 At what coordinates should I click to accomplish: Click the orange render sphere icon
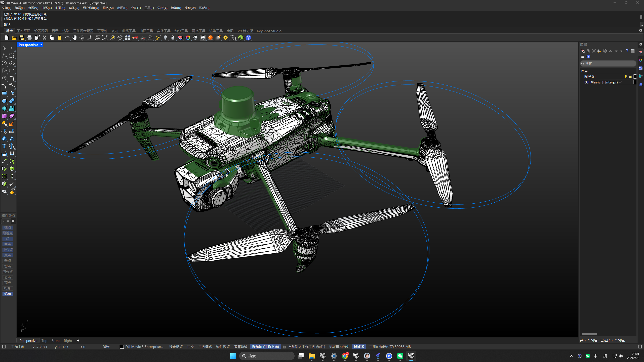(211, 38)
